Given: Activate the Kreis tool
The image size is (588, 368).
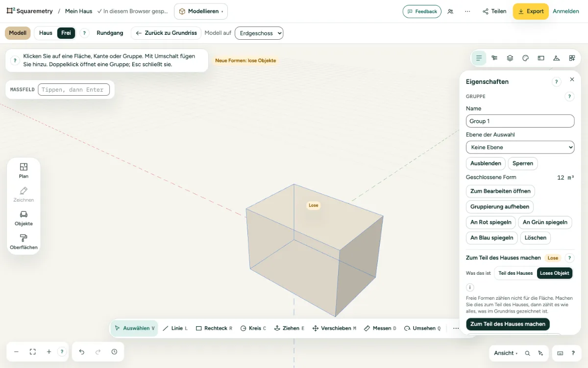Looking at the screenshot, I should pyautogui.click(x=253, y=328).
